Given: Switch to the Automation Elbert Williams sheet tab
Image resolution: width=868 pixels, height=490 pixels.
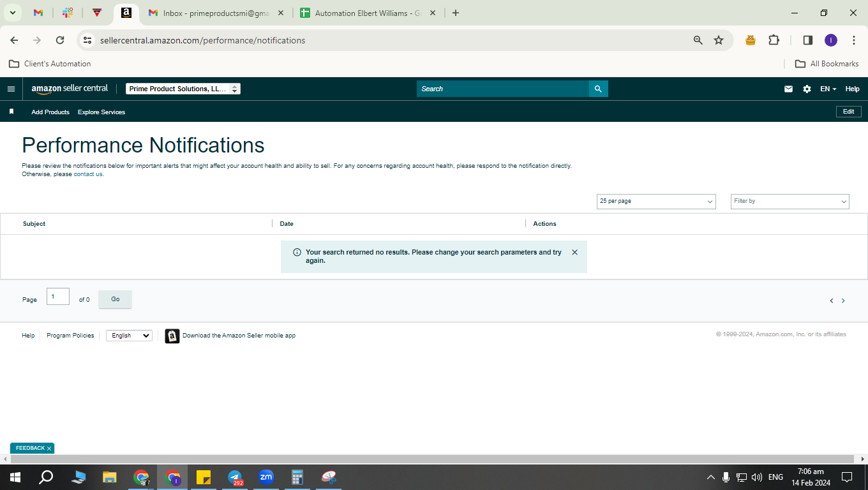Looking at the screenshot, I should [368, 13].
